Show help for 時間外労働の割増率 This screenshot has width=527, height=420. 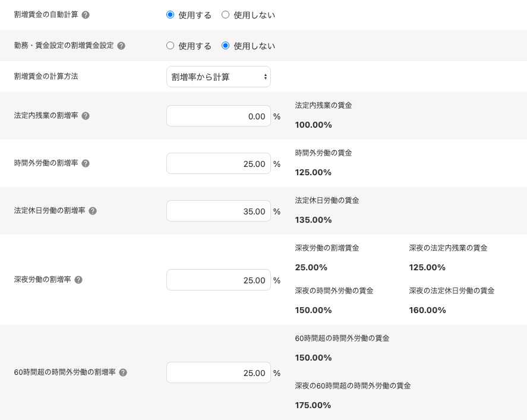[86, 163]
